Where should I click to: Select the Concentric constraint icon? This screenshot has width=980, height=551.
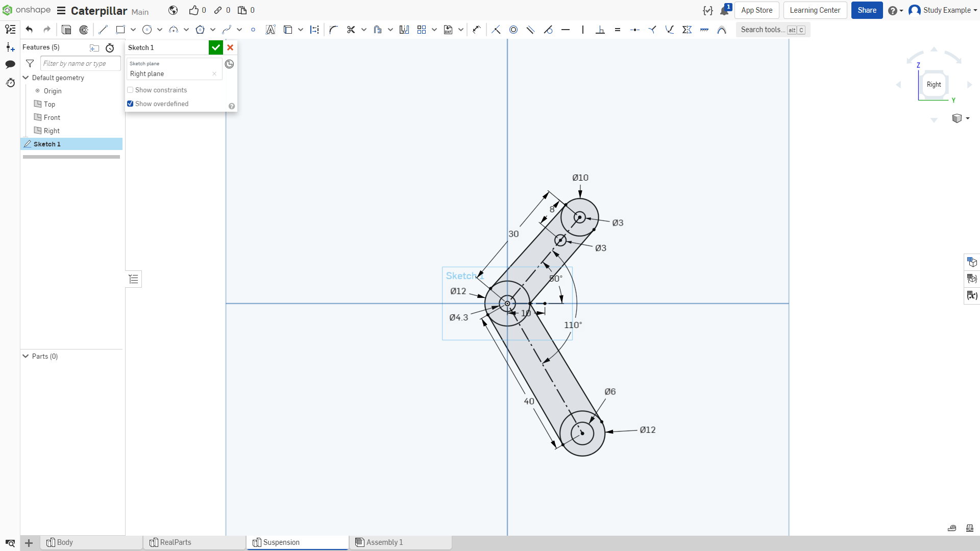click(x=513, y=30)
